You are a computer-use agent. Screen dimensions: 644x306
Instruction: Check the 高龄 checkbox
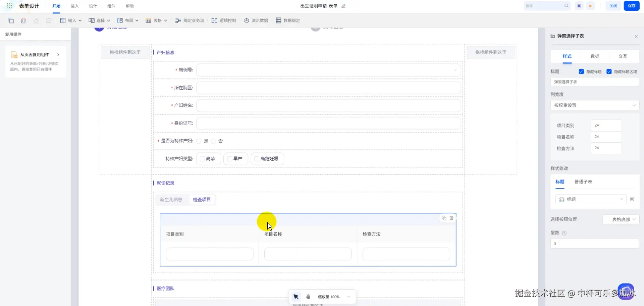202,159
